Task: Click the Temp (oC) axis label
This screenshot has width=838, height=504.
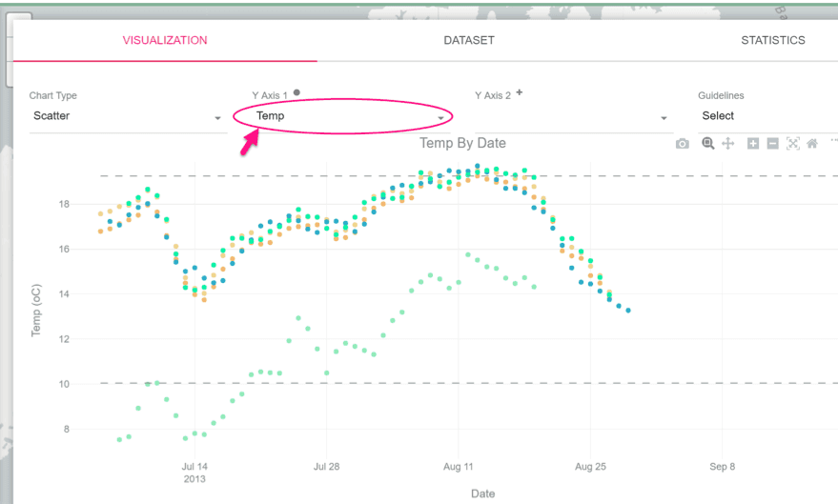Action: [x=36, y=311]
